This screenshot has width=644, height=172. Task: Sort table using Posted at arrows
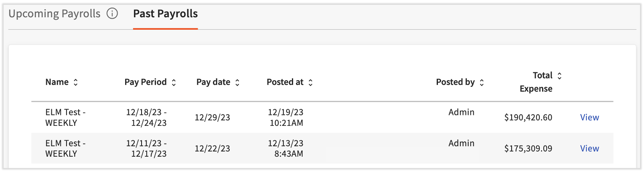tap(310, 82)
